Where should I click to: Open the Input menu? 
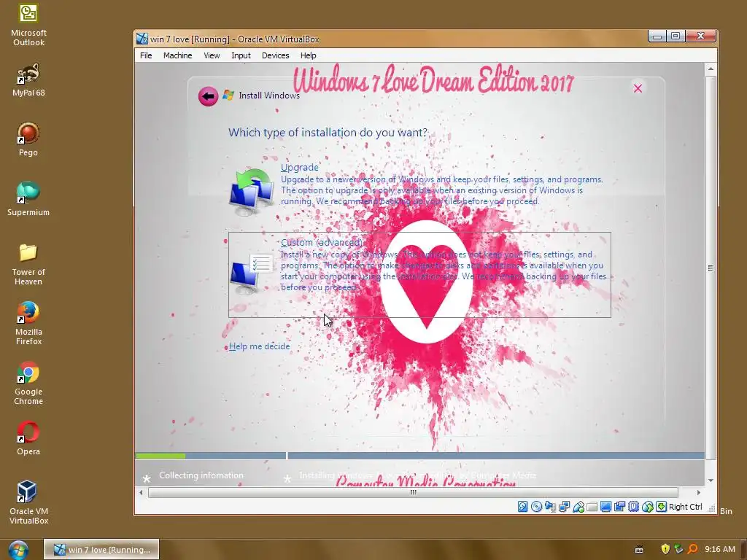click(241, 55)
